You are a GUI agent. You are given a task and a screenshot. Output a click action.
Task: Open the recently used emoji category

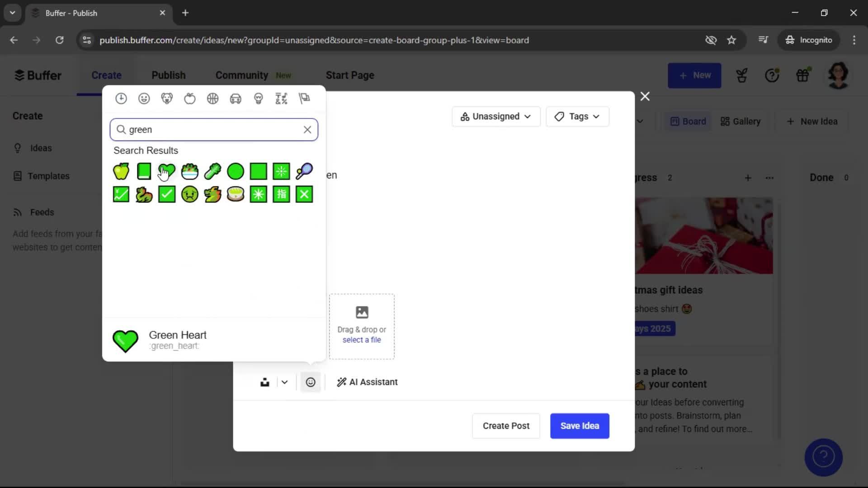[x=121, y=99]
